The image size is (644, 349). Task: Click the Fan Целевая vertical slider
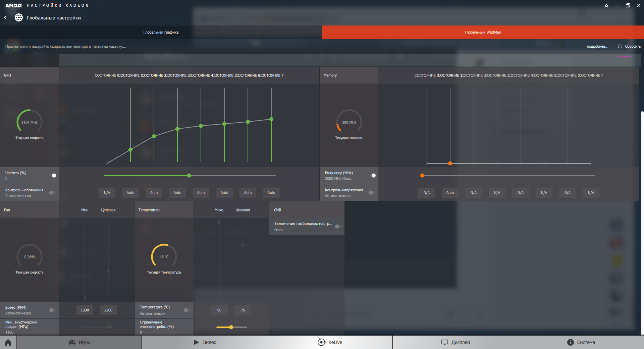point(108,259)
